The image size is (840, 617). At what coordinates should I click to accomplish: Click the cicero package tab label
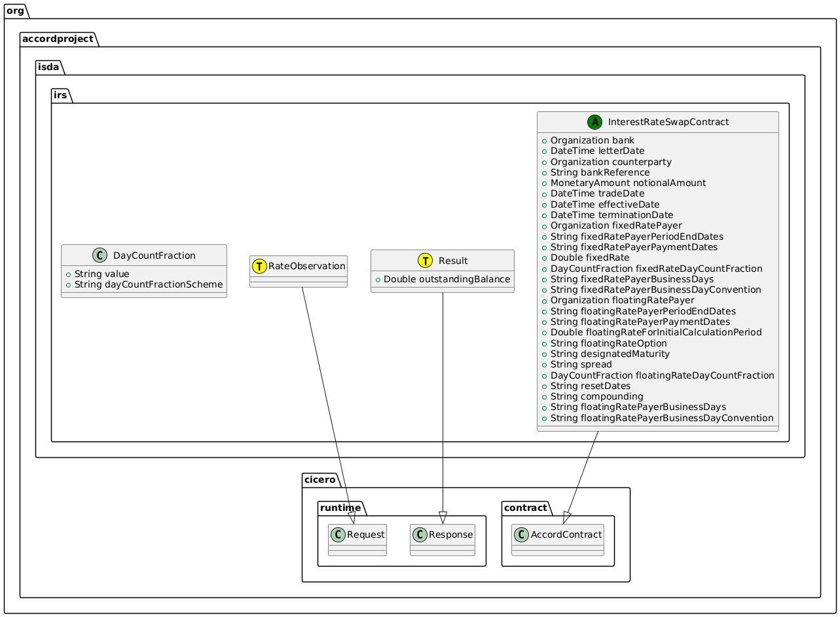(x=320, y=480)
